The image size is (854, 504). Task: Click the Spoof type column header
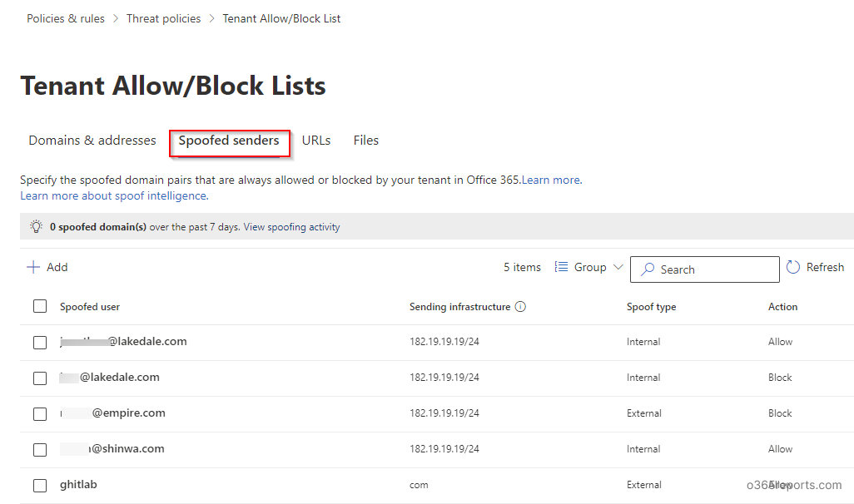(x=652, y=307)
